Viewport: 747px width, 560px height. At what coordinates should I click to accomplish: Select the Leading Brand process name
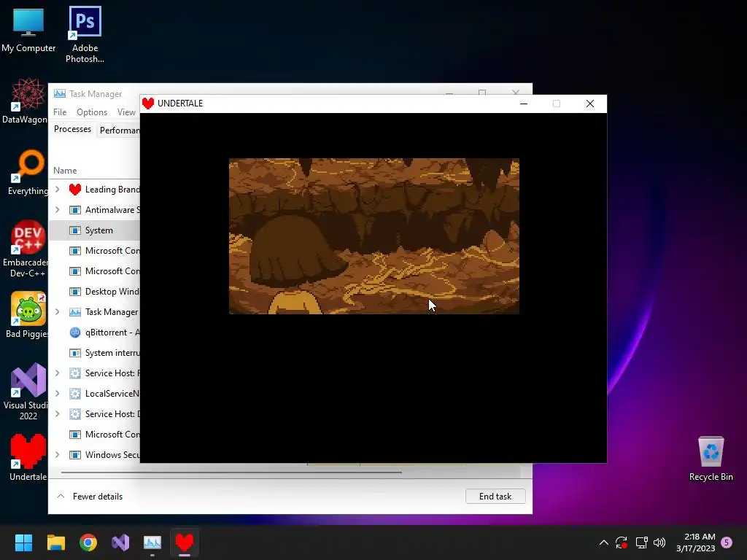pyautogui.click(x=112, y=190)
